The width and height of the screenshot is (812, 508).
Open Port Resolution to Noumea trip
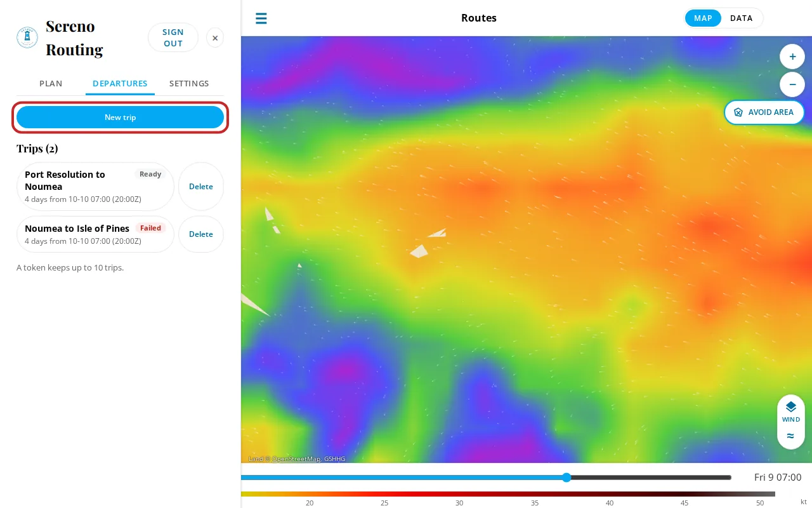tap(95, 187)
